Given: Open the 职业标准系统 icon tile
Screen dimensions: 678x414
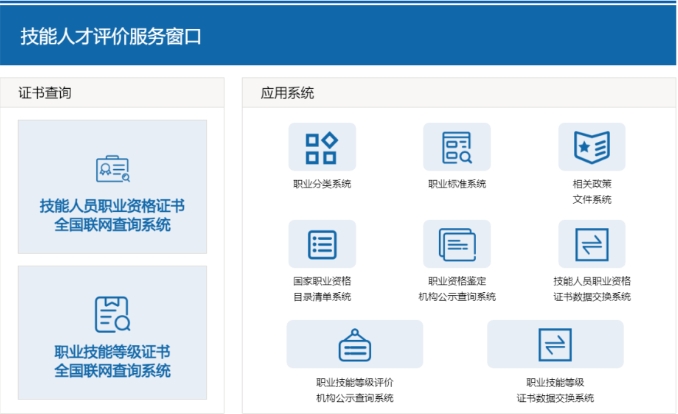Looking at the screenshot, I should [456, 148].
